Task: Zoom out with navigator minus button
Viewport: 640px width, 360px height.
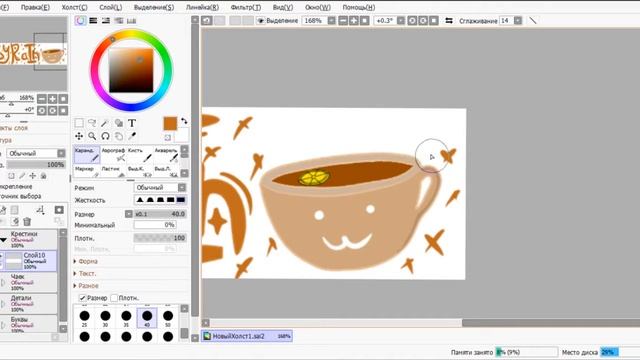Action: pos(42,99)
